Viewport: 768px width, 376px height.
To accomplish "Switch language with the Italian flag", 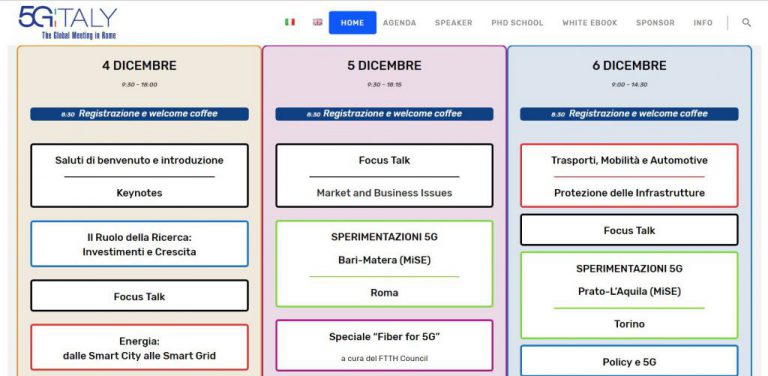I will [290, 22].
